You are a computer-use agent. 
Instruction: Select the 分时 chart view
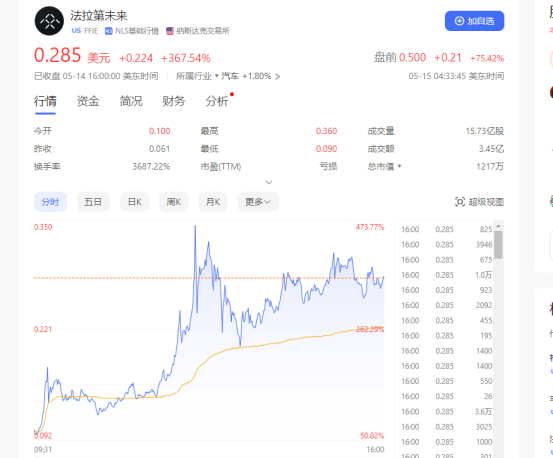click(50, 202)
